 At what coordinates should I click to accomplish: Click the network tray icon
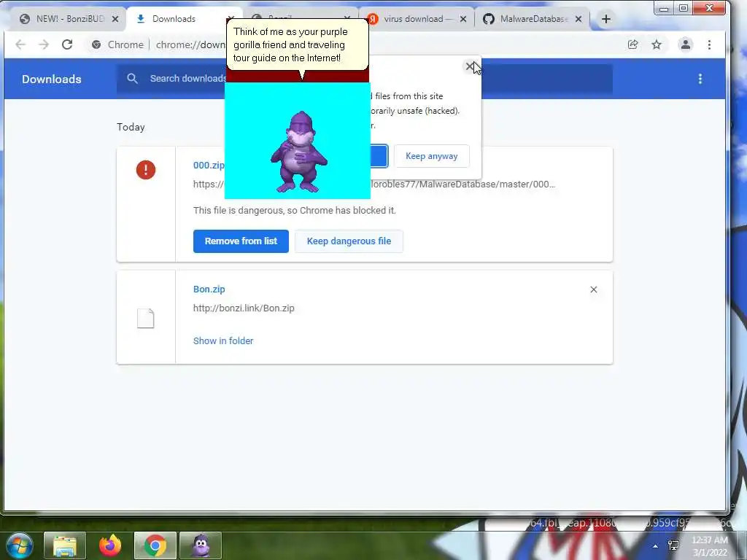[x=673, y=545]
